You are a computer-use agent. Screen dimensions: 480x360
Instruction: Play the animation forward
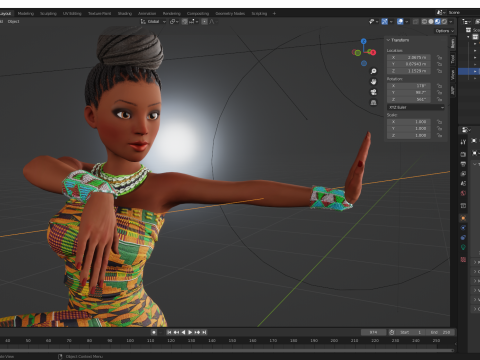pyautogui.click(x=190, y=332)
